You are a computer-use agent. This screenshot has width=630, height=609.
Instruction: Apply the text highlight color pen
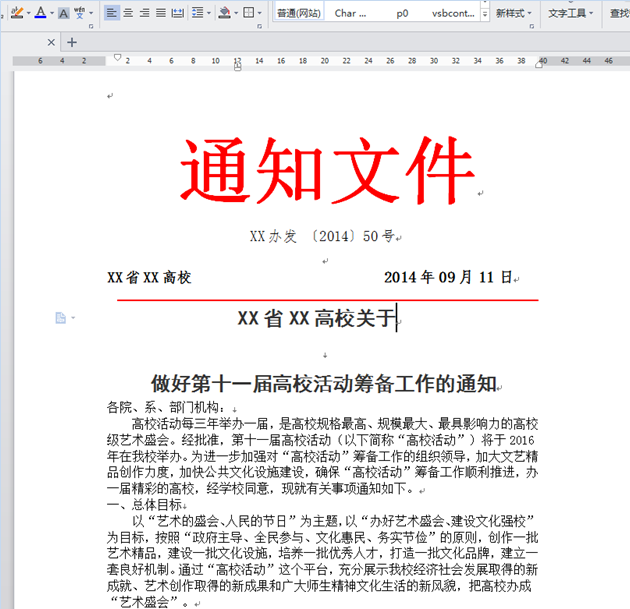coord(16,13)
